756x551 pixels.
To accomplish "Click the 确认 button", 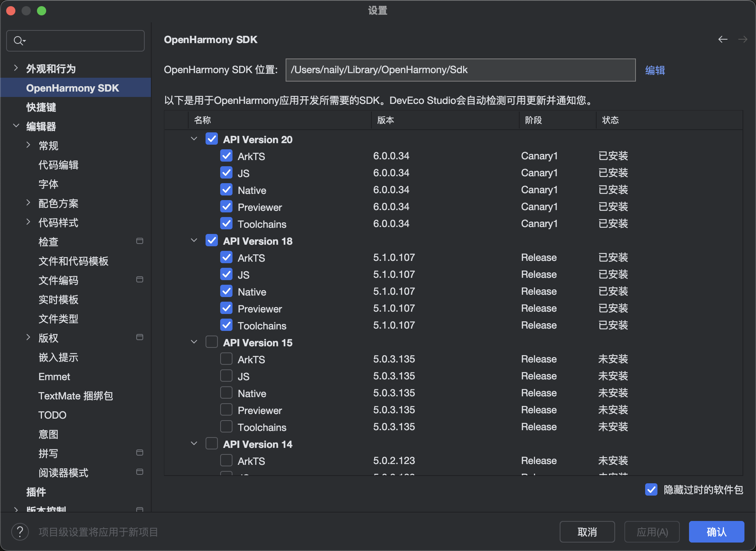I will point(716,532).
